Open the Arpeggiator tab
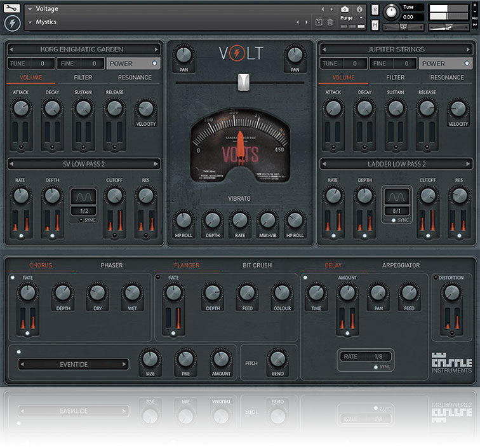The image size is (480, 448). pyautogui.click(x=401, y=265)
